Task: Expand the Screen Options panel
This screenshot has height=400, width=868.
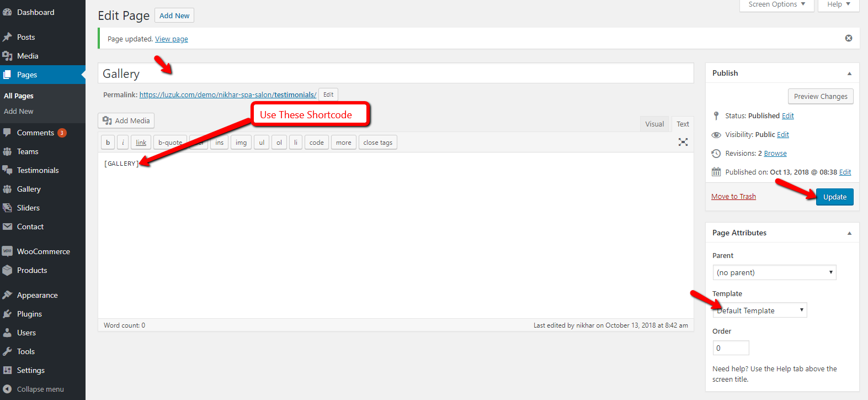Action: coord(776,4)
